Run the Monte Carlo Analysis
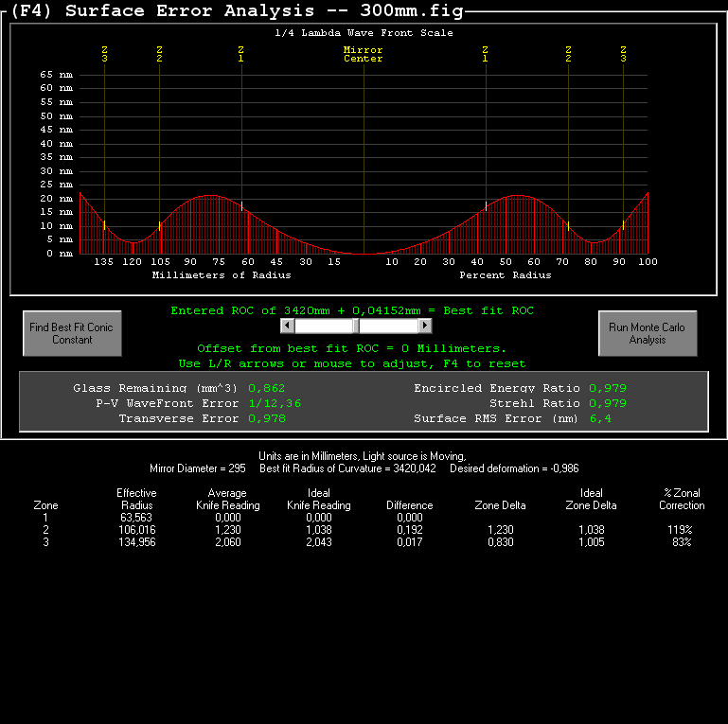Viewport: 728px width, 724px height. click(x=648, y=333)
